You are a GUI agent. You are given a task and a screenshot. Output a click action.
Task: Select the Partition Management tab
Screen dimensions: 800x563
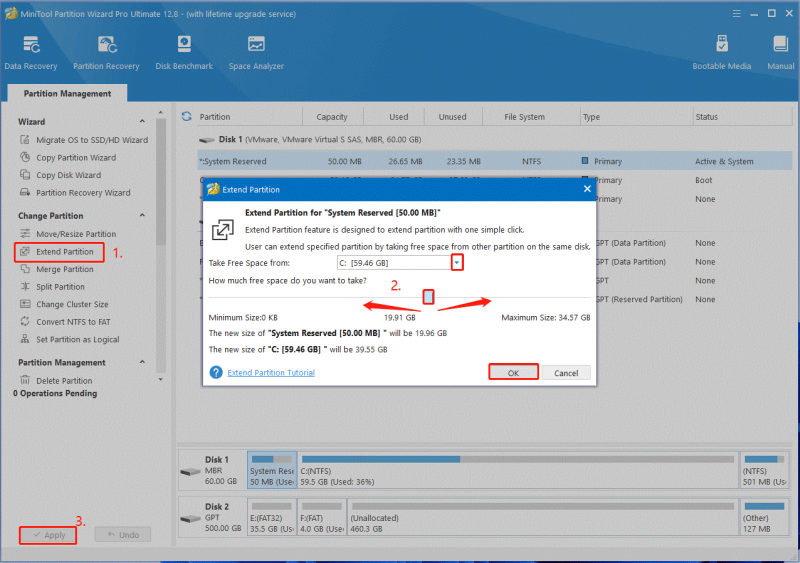click(67, 93)
